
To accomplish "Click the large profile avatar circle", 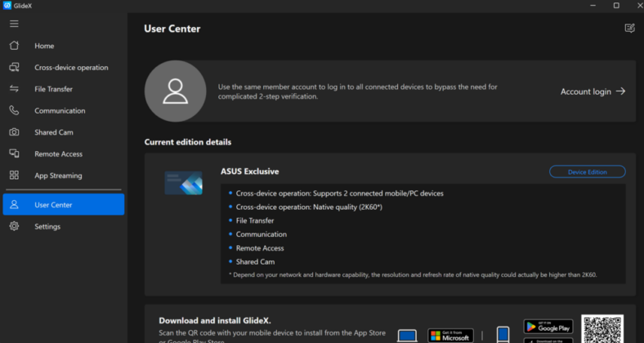I will 175,91.
